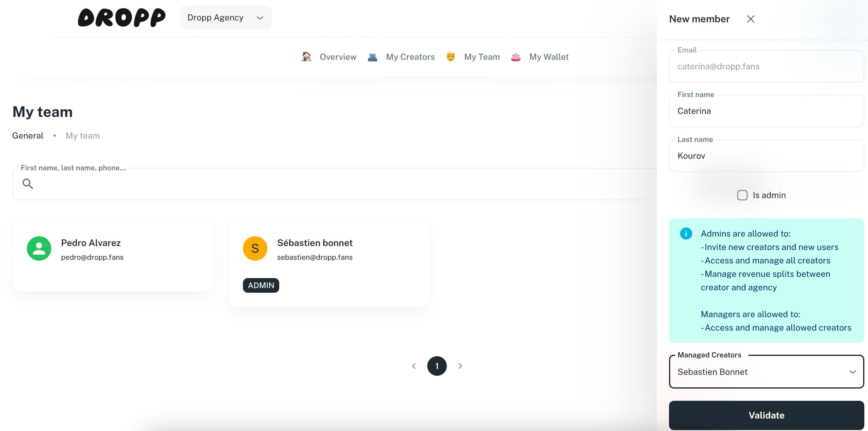Screen dimensions: 868x431
Task: Click the info icon in the admin notice
Action: pyautogui.click(x=686, y=233)
